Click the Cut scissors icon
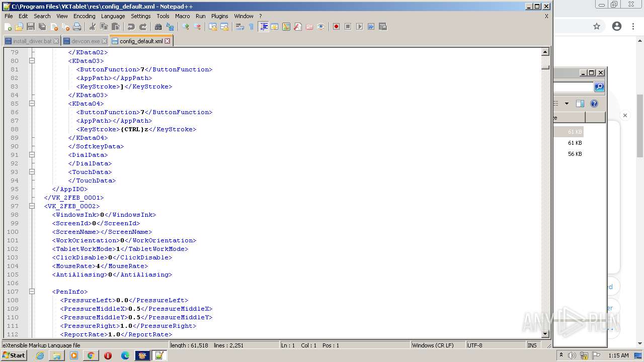Screen dimensions: 644x362 tap(92, 27)
